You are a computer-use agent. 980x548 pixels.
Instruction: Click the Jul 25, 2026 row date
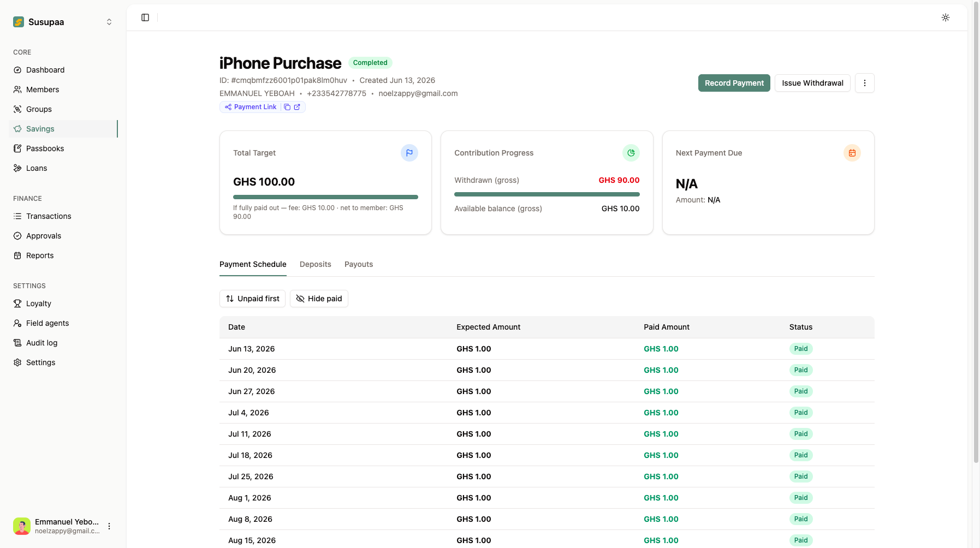251,476
